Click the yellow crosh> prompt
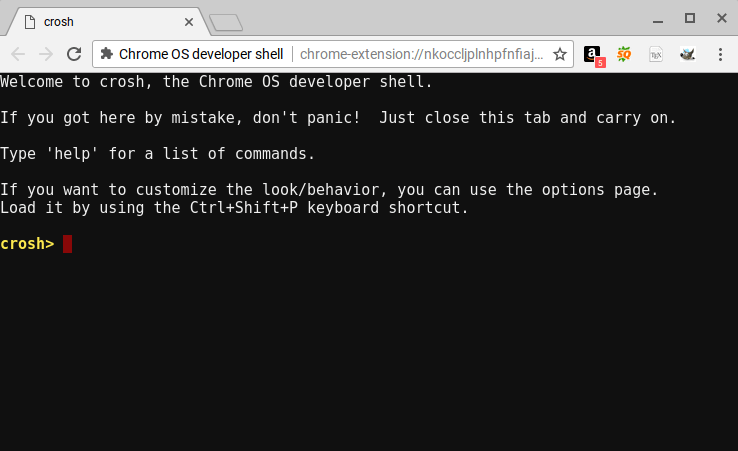The width and height of the screenshot is (738, 451). click(x=27, y=244)
